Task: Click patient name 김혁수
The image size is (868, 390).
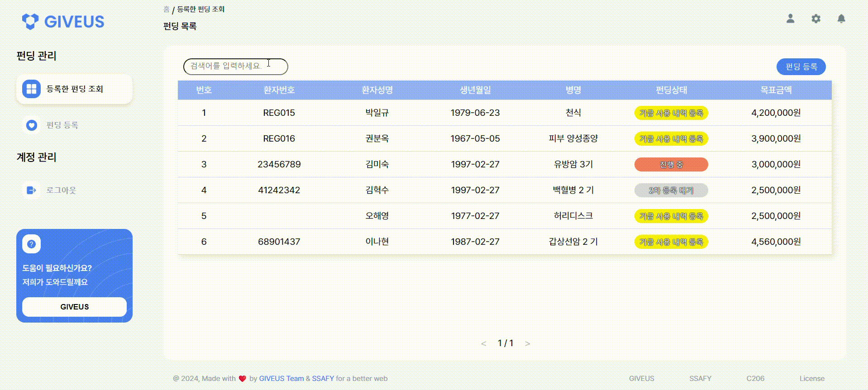Action: pyautogui.click(x=377, y=190)
